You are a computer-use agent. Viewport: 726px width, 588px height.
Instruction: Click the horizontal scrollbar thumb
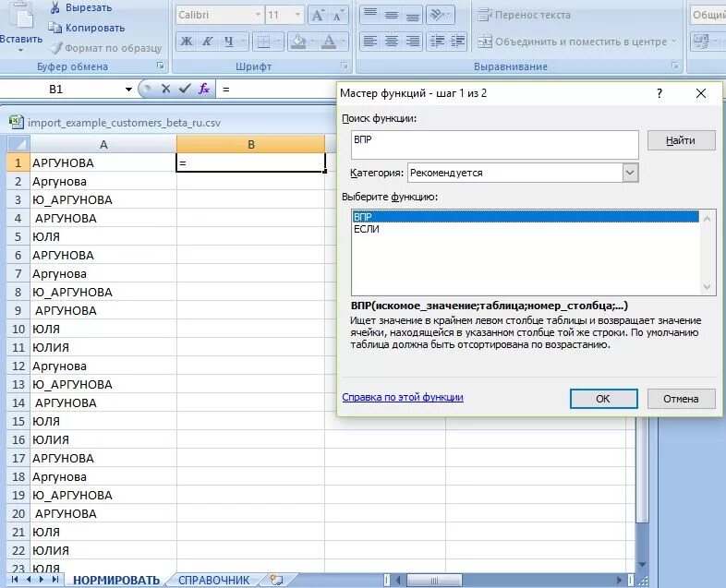tap(434, 580)
